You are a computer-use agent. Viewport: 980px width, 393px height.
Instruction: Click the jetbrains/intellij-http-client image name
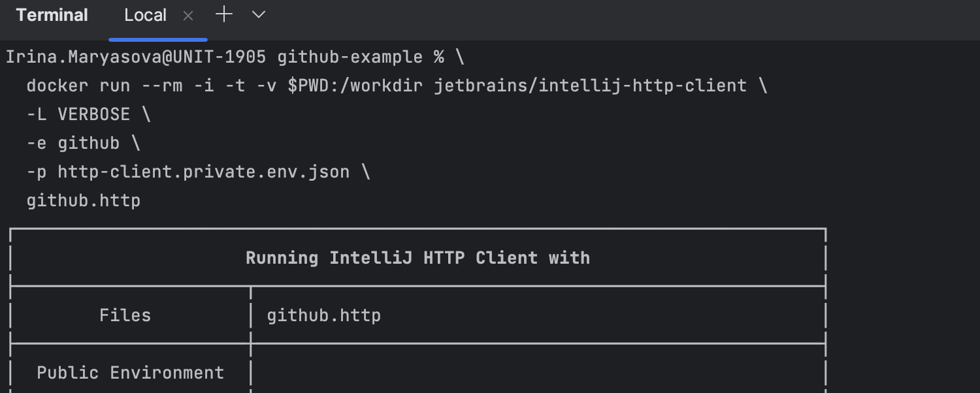pyautogui.click(x=591, y=86)
